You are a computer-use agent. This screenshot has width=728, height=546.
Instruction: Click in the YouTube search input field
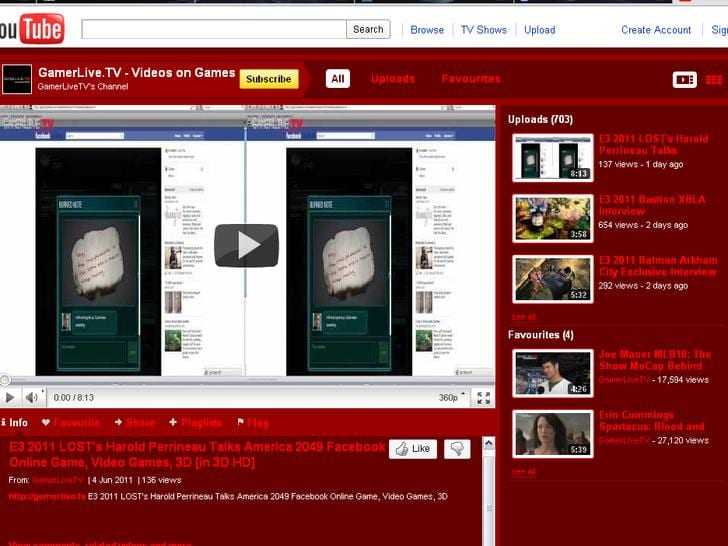[214, 30]
